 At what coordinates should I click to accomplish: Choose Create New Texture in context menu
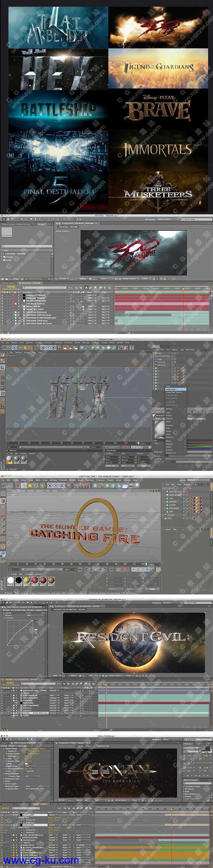pos(174,392)
